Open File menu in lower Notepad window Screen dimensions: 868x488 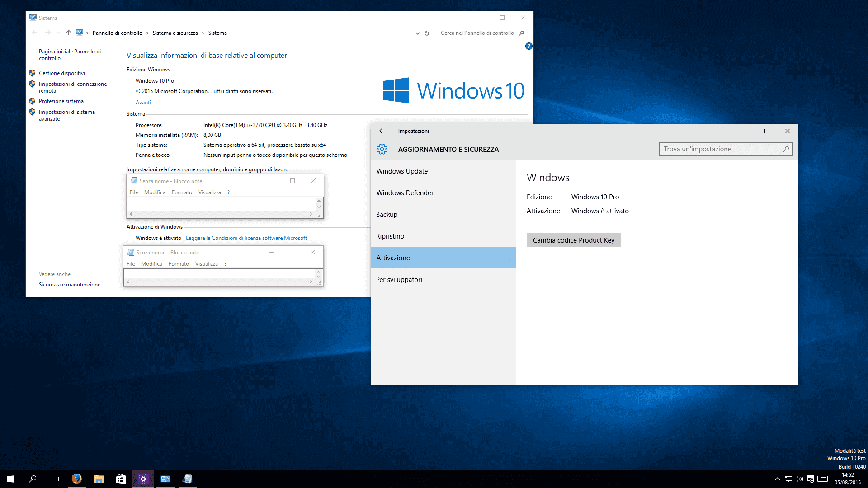point(131,264)
